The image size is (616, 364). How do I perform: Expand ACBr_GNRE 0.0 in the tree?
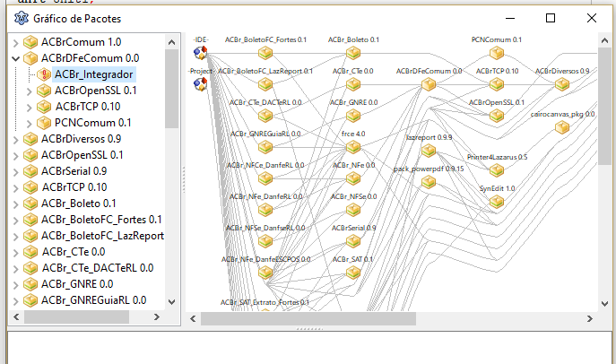point(16,284)
